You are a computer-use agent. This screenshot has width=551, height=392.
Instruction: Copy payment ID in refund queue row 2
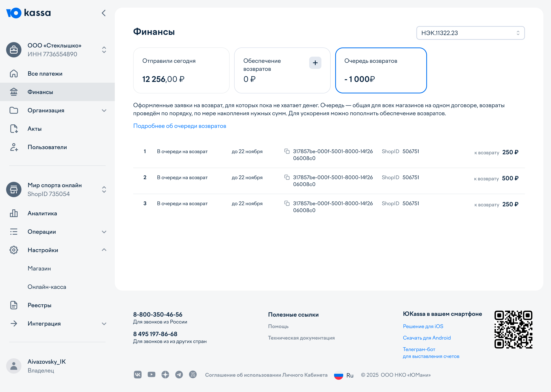point(287,177)
